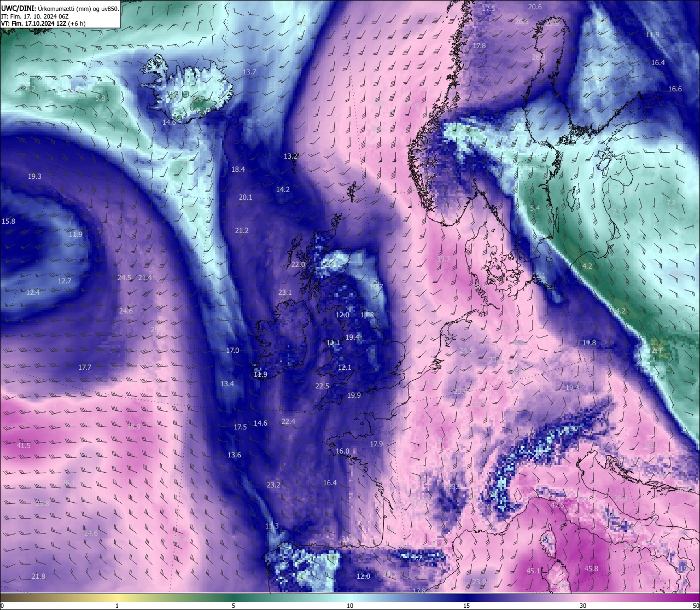Pick the 5.4 value over Sweden
This screenshot has height=610, width=700.
[535, 208]
